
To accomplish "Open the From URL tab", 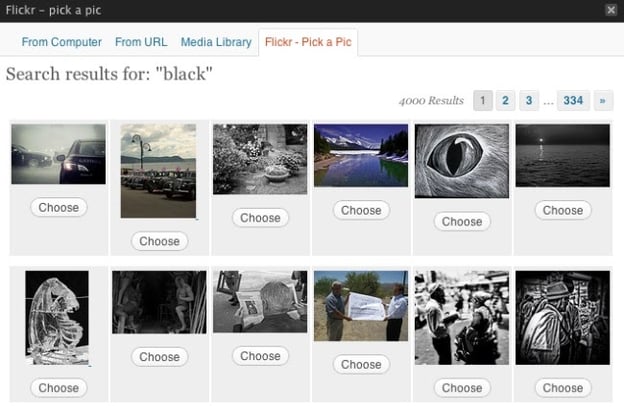I will pos(141,42).
